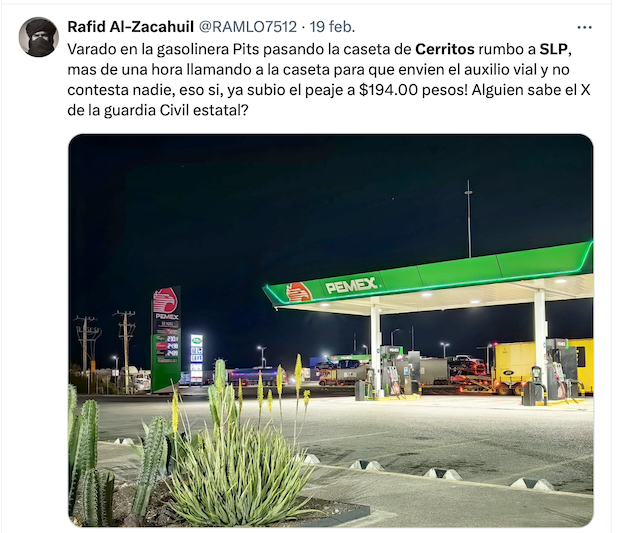Image resolution: width=624 pixels, height=533 pixels.
Task: Click the display name Rafid Al-Zacahuil
Action: point(131,27)
